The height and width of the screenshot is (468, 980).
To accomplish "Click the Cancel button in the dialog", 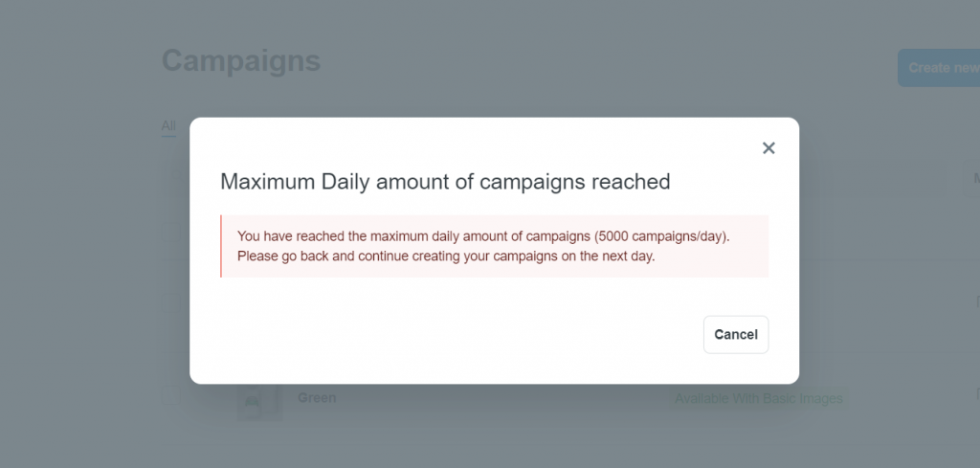I will point(736,334).
